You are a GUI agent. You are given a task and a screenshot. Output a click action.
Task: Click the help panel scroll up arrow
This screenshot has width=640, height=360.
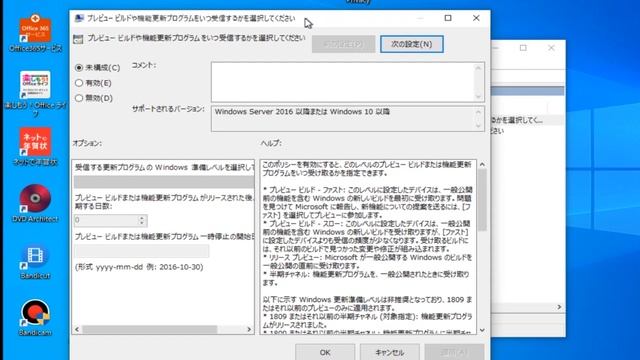(x=482, y=164)
